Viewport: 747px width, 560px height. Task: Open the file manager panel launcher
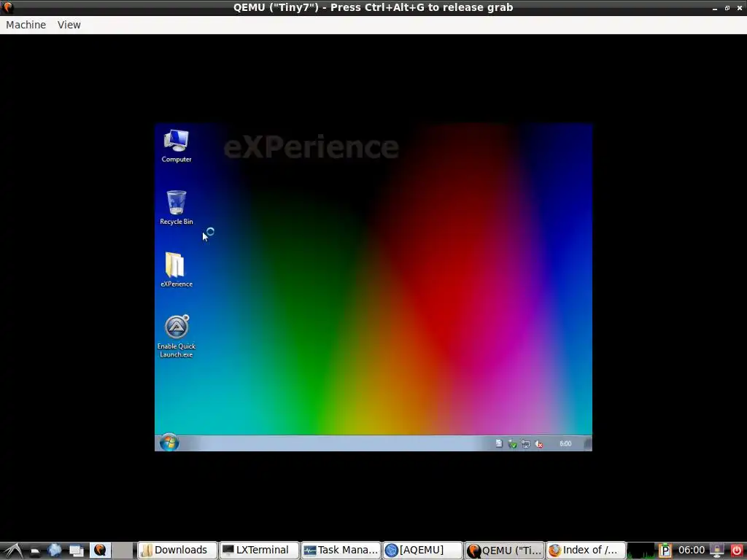(34, 551)
